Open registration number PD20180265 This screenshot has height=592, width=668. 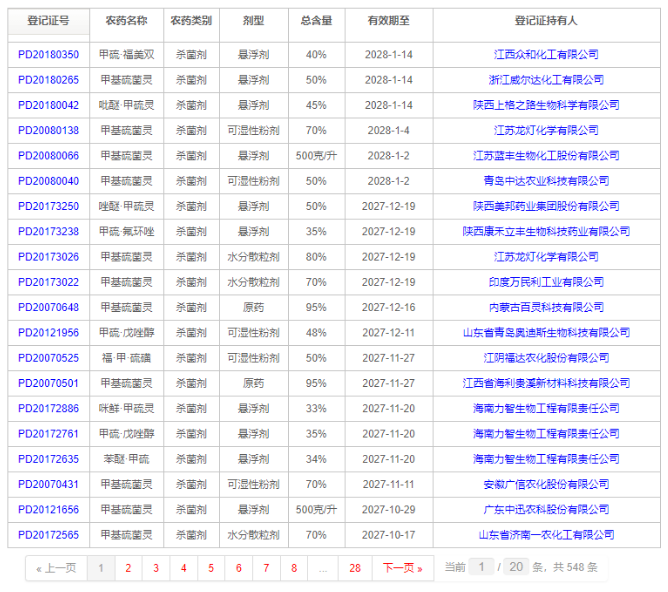pyautogui.click(x=48, y=80)
